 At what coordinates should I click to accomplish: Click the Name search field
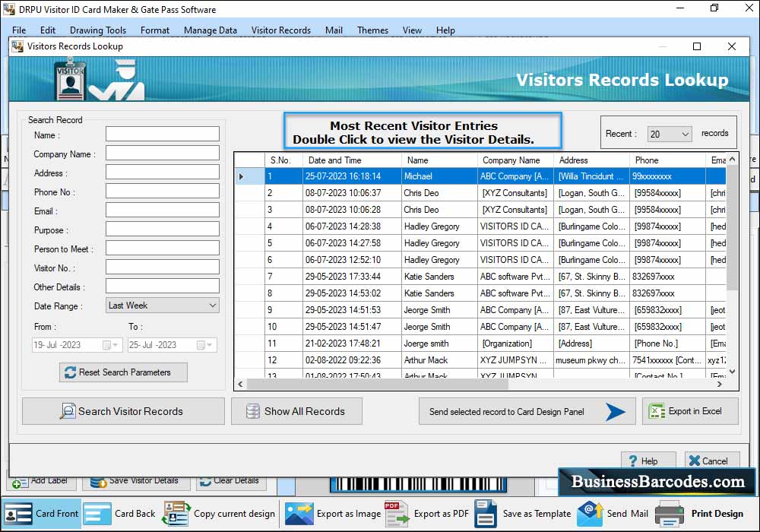pos(163,134)
